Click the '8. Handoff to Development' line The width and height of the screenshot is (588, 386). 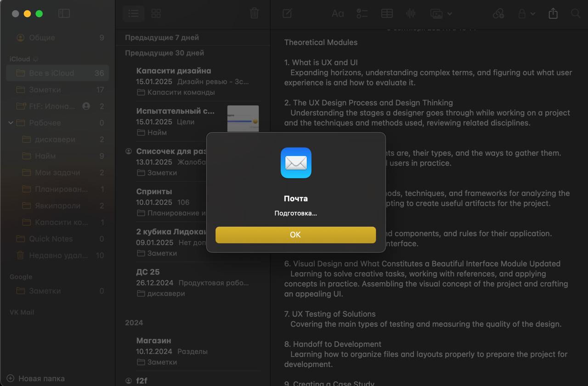(x=333, y=344)
